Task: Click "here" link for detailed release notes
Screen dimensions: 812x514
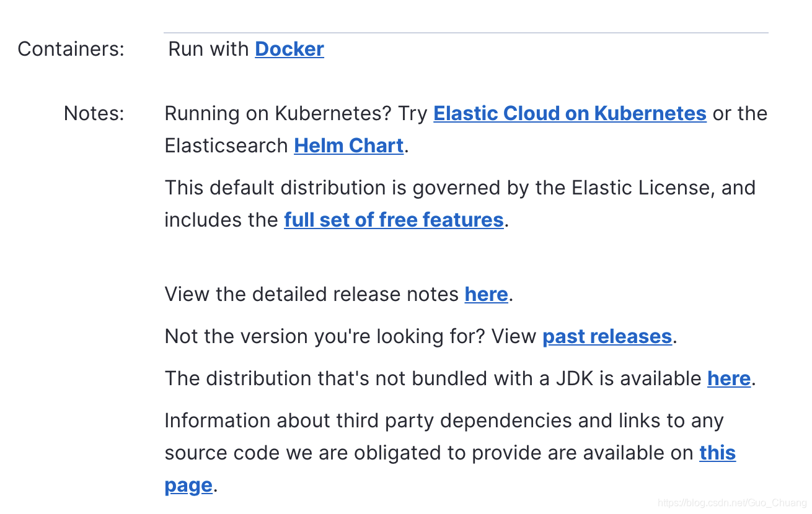Action: 487,294
